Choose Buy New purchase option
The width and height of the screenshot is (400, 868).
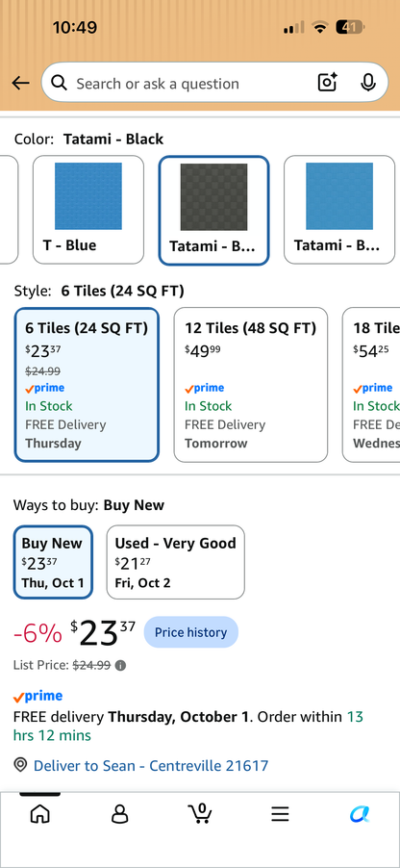point(53,562)
